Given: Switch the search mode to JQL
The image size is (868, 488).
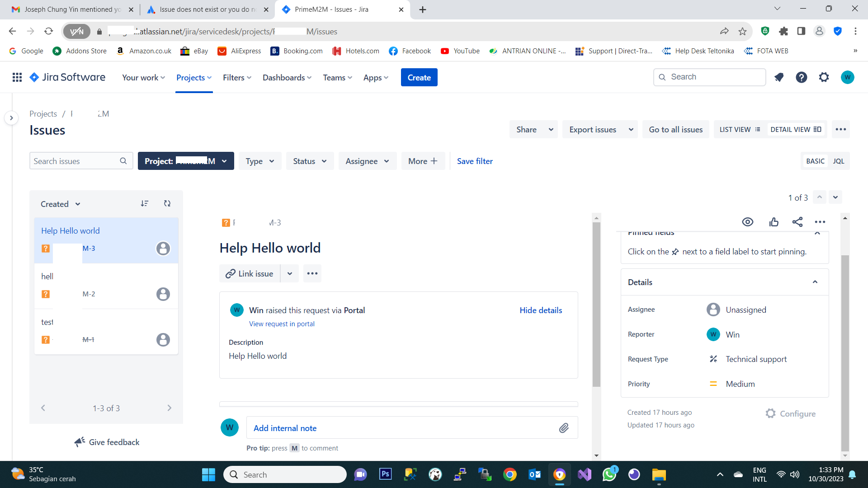Looking at the screenshot, I should (838, 161).
